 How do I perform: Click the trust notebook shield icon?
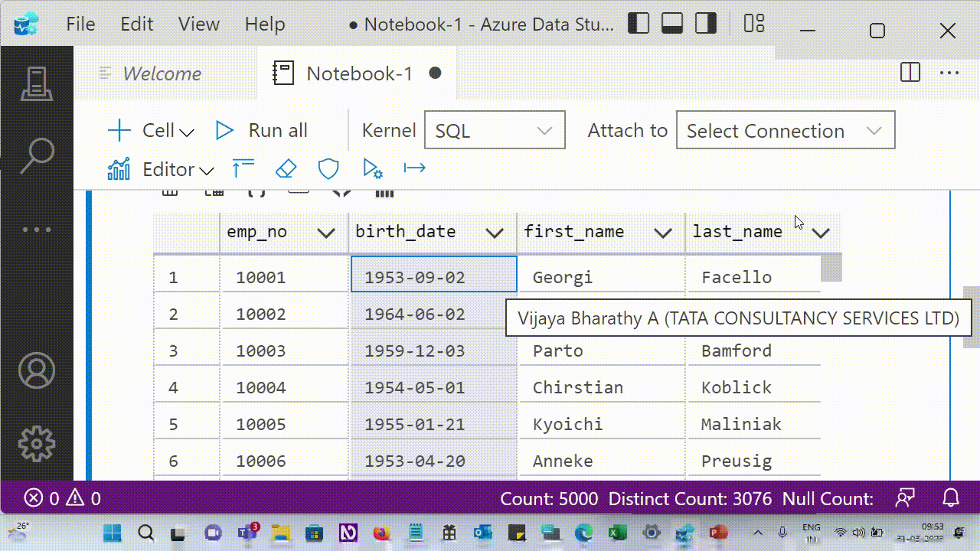pos(328,168)
